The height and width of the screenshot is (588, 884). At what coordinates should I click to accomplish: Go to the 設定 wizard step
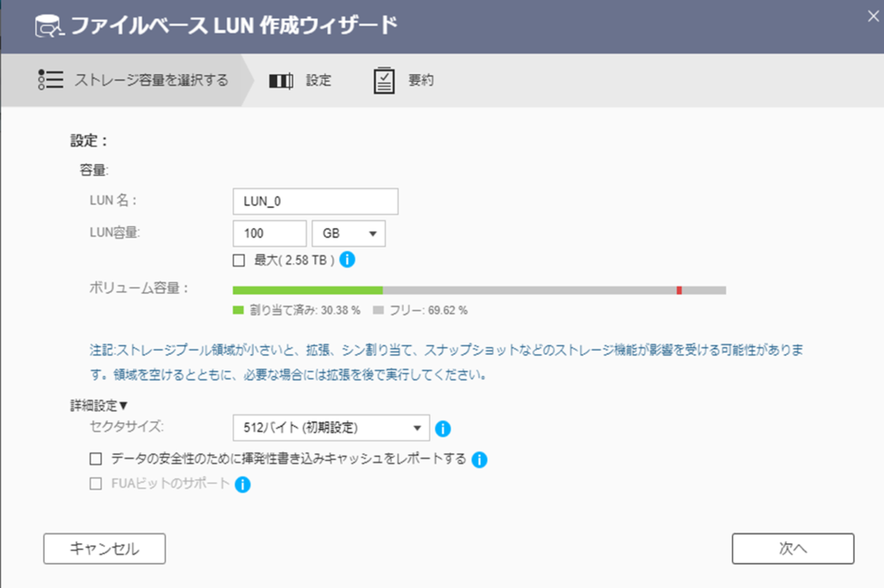coord(318,81)
